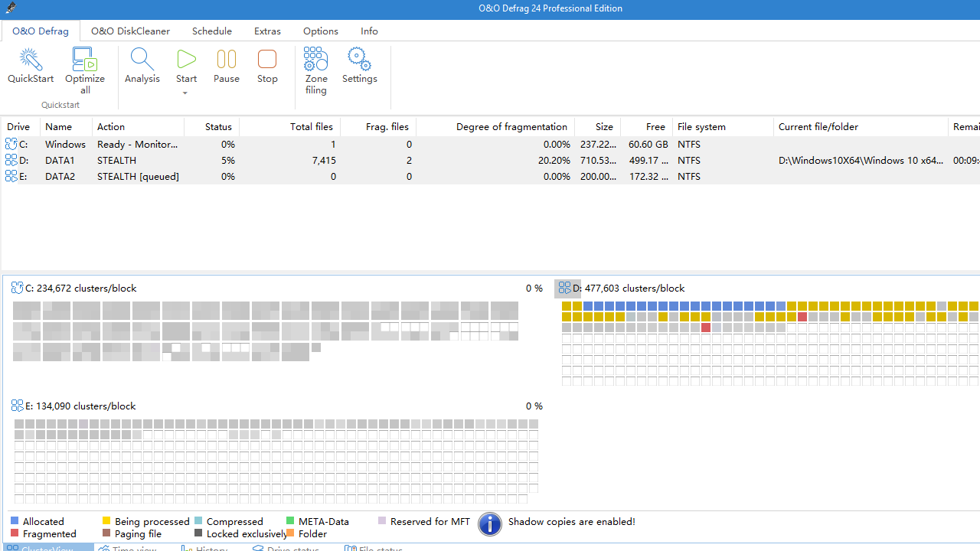Expand the Start button dropdown arrow
Viewport: 980px width, 551px height.
pyautogui.click(x=185, y=93)
